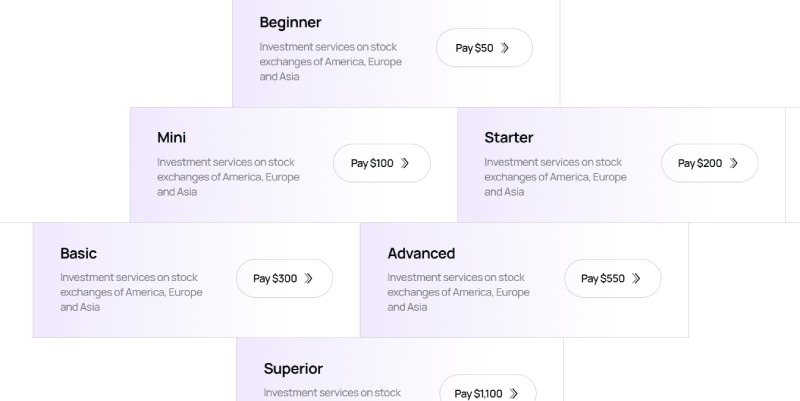Choose the Pay $100 button
The image size is (800, 401).
pyautogui.click(x=381, y=163)
